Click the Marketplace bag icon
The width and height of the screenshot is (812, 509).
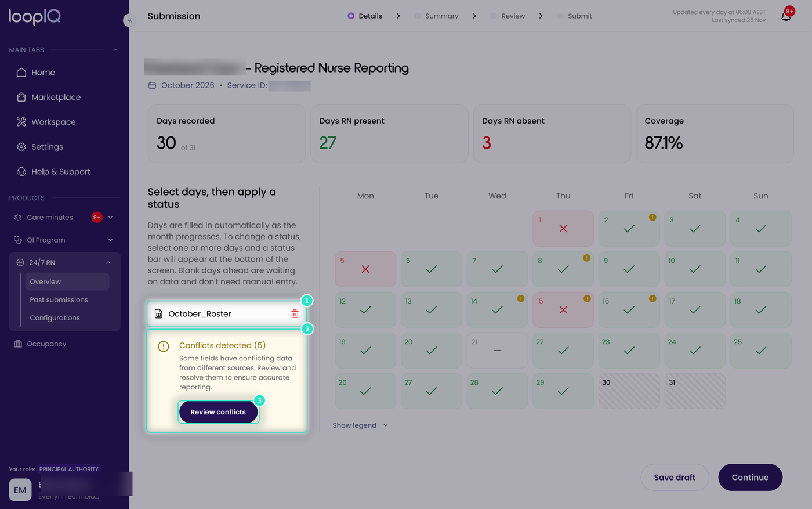coord(21,98)
